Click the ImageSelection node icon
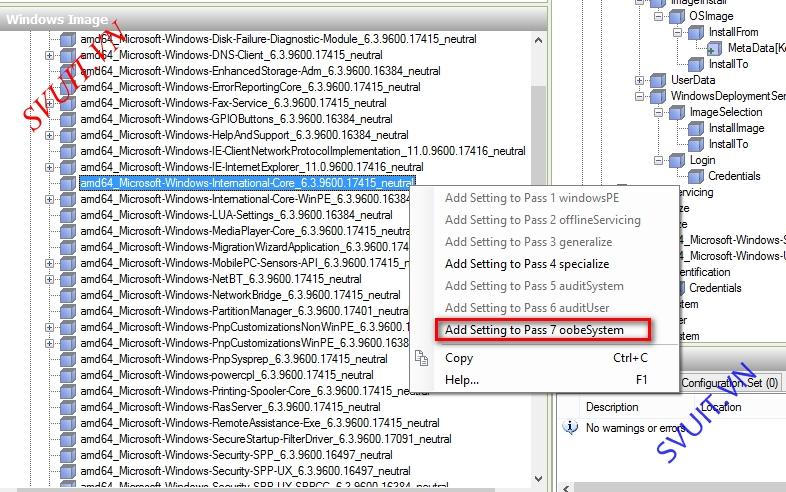This screenshot has width=786, height=492. [x=677, y=112]
